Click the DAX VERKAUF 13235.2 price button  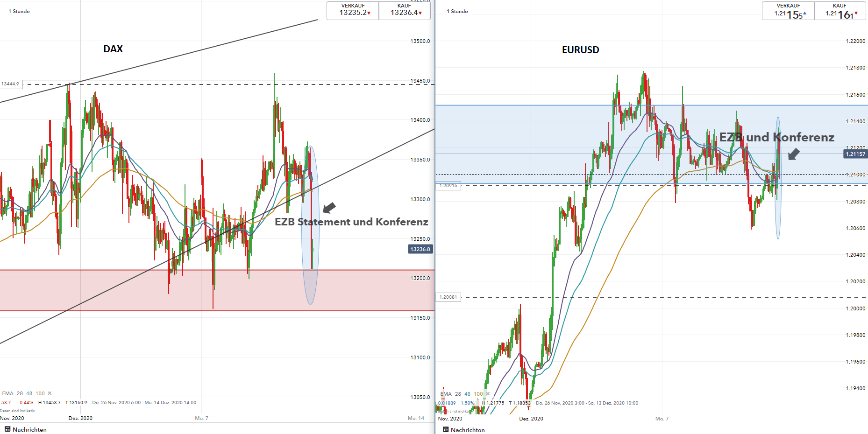(x=353, y=10)
